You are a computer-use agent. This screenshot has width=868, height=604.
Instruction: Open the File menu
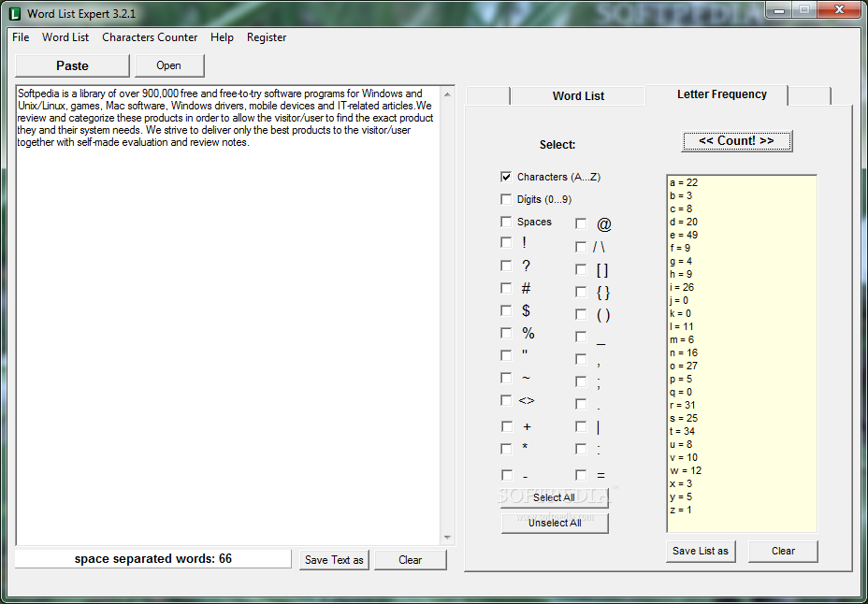[x=21, y=37]
